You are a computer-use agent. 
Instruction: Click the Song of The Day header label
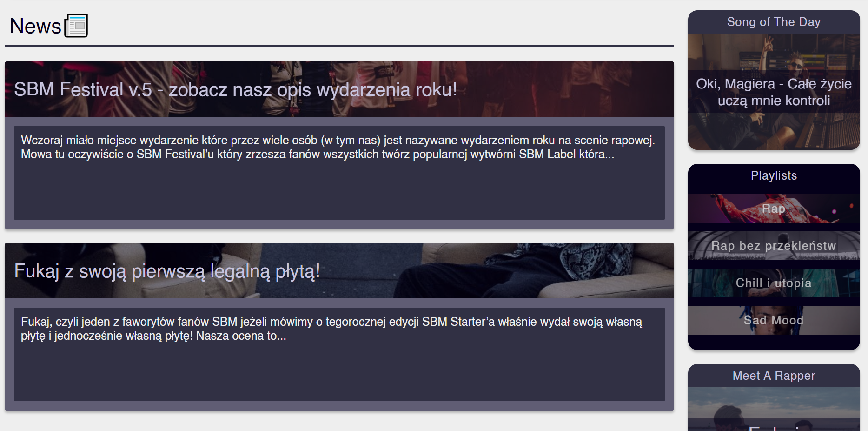(774, 21)
